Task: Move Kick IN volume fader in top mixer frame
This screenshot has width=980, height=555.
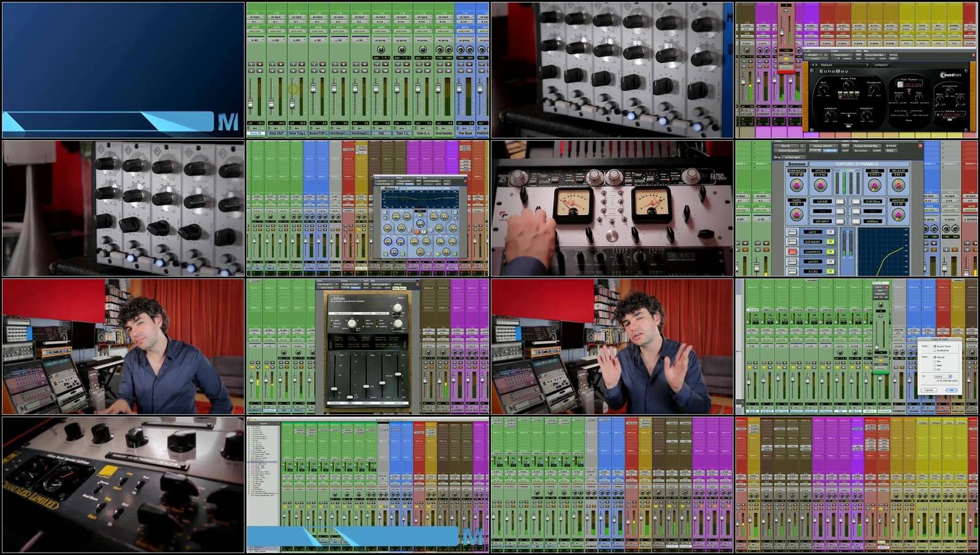Action: [x=251, y=103]
